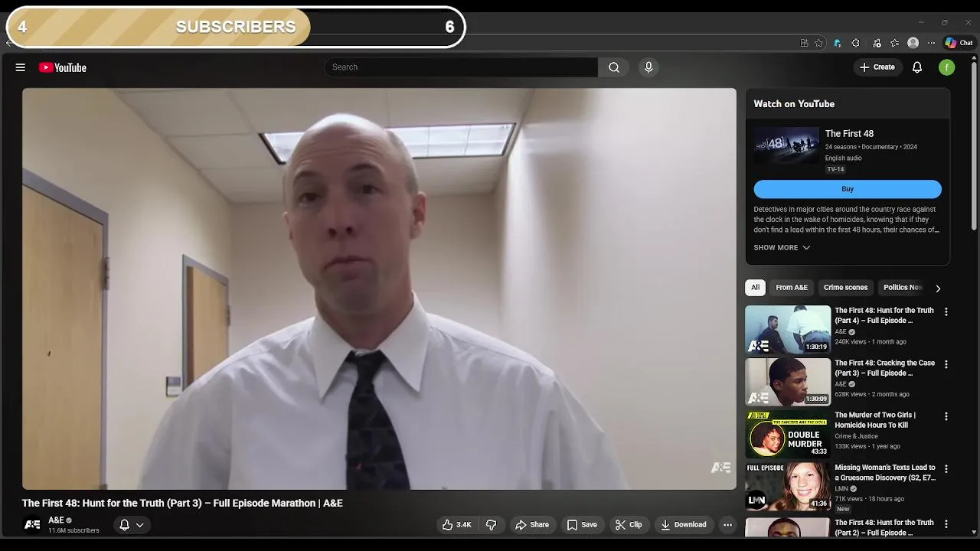Open Crime & Justice channel link
The image size is (980, 551).
click(x=856, y=436)
